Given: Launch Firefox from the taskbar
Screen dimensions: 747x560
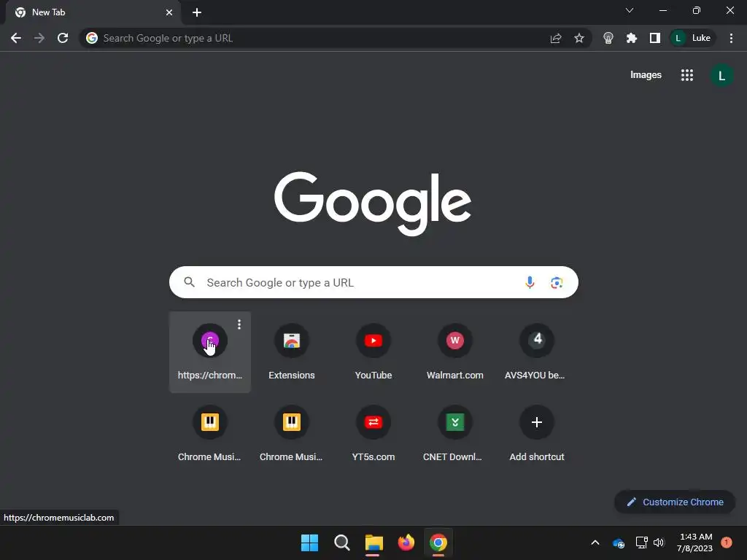Looking at the screenshot, I should point(406,542).
